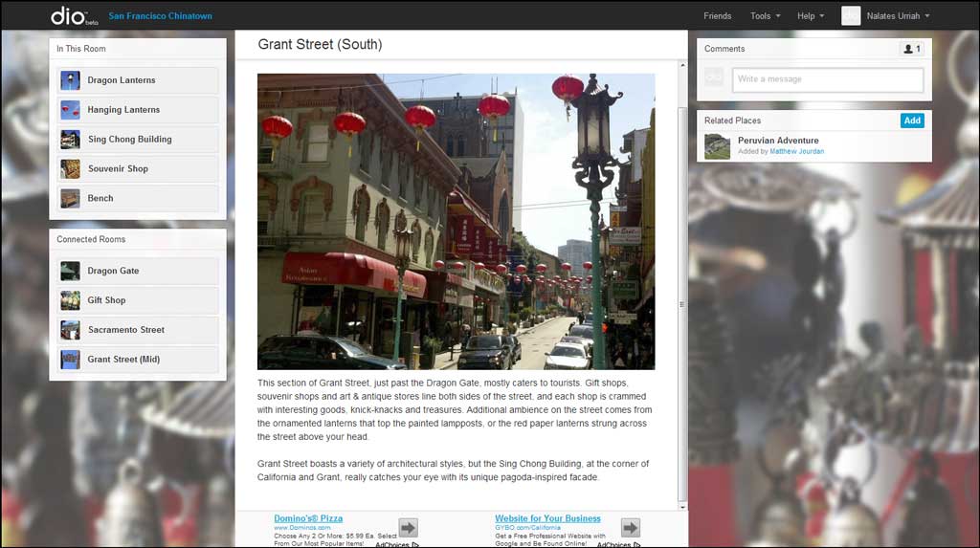The image size is (980, 548).
Task: Click the Connected Rooms header
Action: pyautogui.click(x=91, y=239)
